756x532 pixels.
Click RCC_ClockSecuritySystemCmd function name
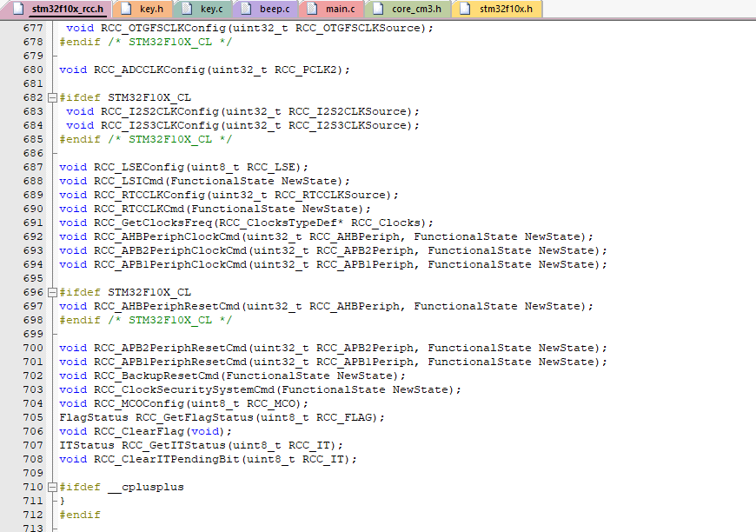[184, 389]
